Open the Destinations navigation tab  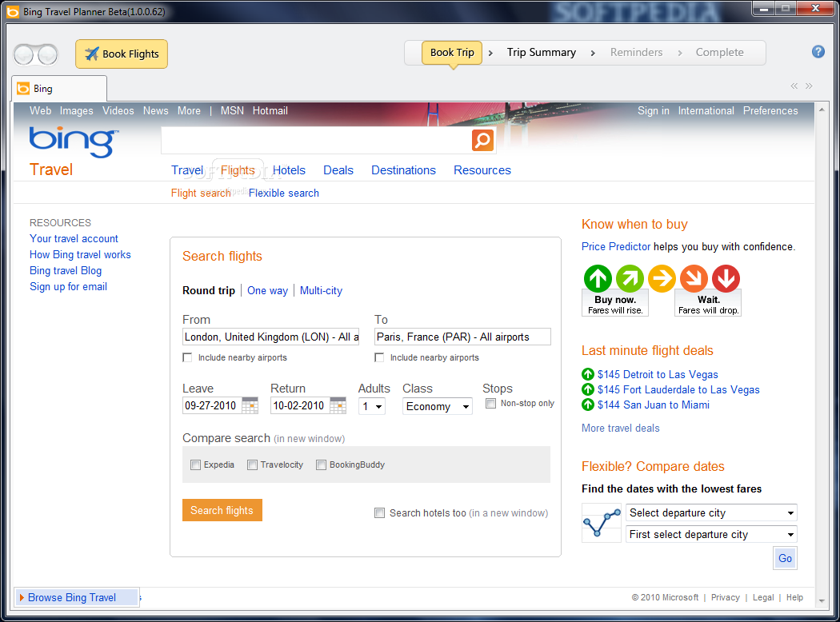click(x=403, y=170)
